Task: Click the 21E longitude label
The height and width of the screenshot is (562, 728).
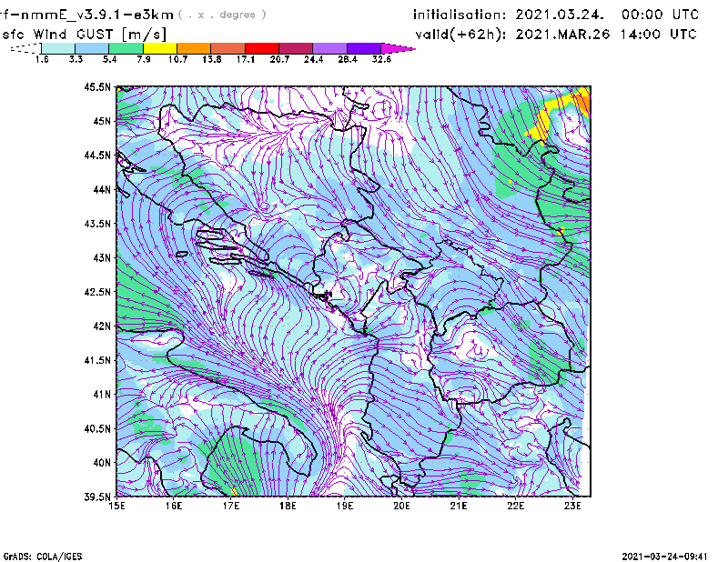Action: 459,506
